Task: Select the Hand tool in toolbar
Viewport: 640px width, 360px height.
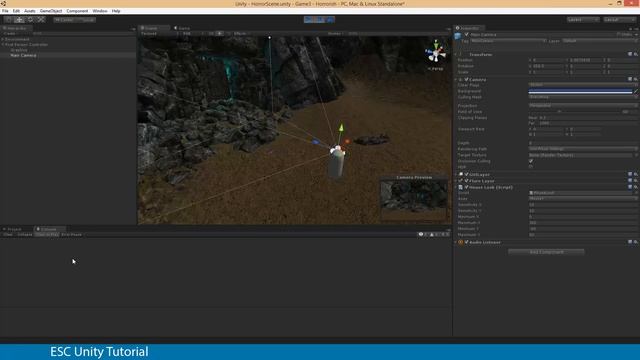Action: coord(8,20)
